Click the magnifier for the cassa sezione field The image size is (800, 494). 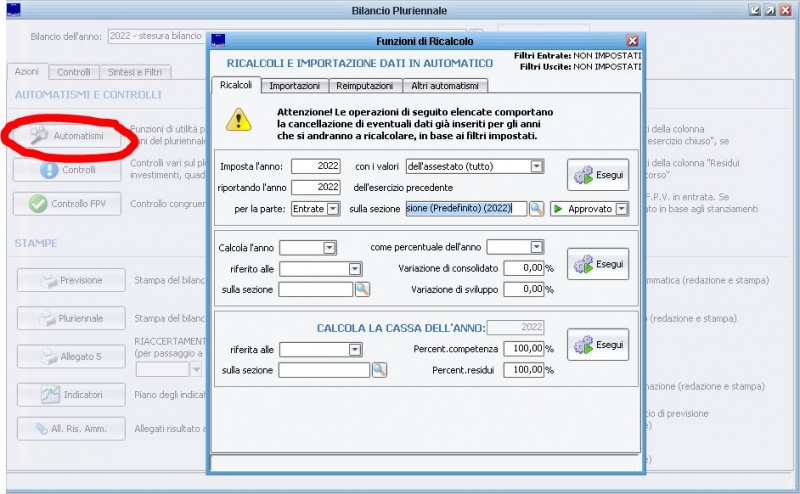tap(379, 370)
